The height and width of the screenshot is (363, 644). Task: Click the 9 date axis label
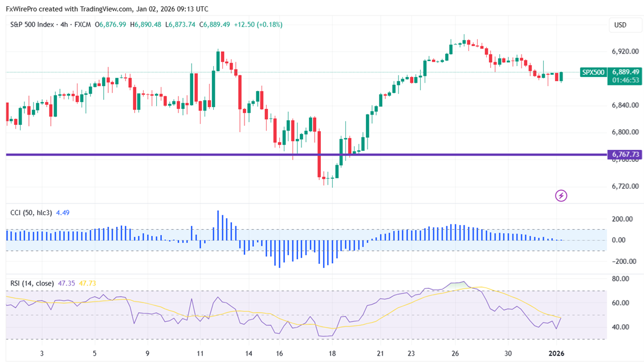148,353
